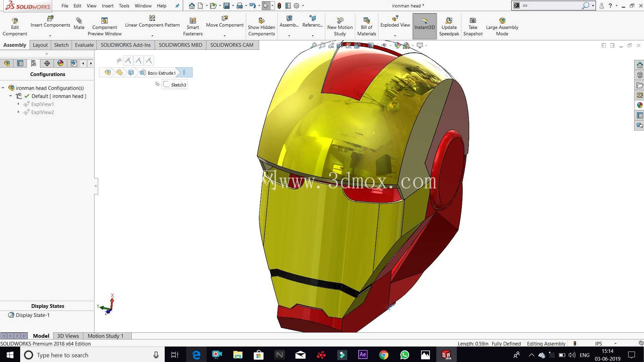
Task: Click the Windows Start button
Action: pyautogui.click(x=10, y=355)
